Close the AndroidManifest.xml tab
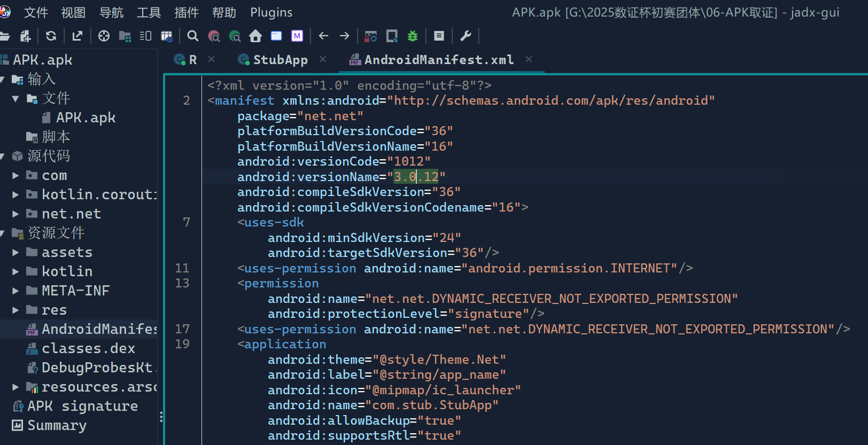 point(529,59)
